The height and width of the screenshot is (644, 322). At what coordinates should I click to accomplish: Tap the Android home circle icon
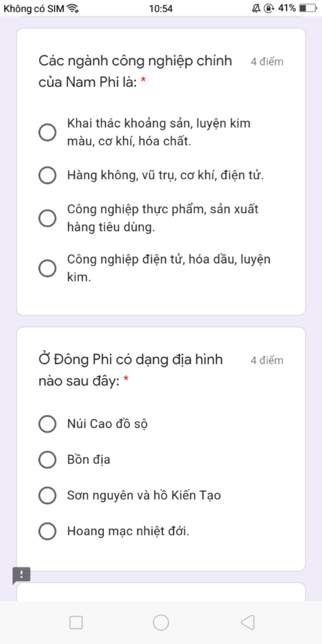161,622
